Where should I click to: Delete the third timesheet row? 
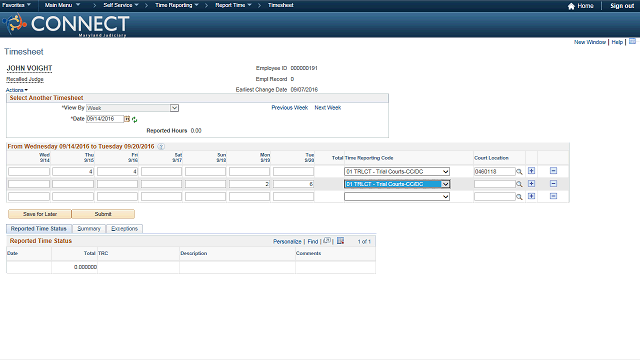(553, 196)
